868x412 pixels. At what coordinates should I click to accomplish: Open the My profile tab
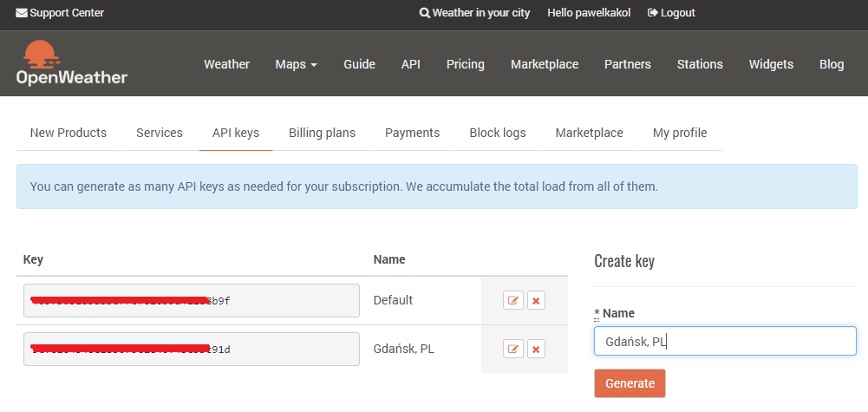pos(680,133)
